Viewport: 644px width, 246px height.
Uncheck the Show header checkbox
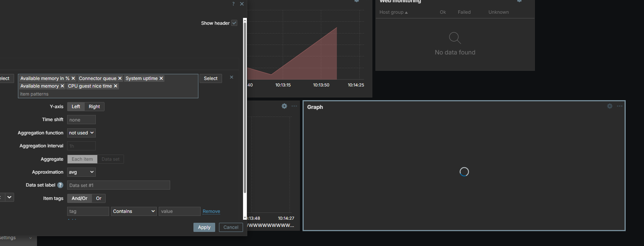pos(234,23)
